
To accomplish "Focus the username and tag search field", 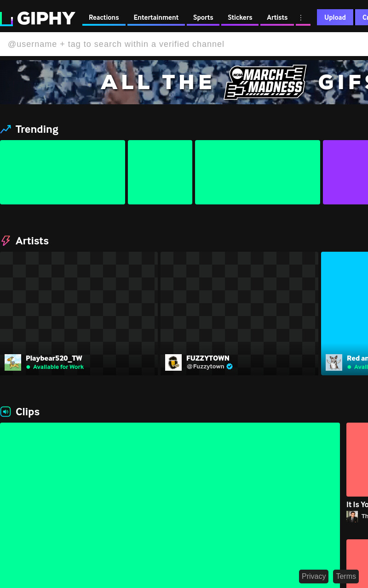I will coord(184,44).
